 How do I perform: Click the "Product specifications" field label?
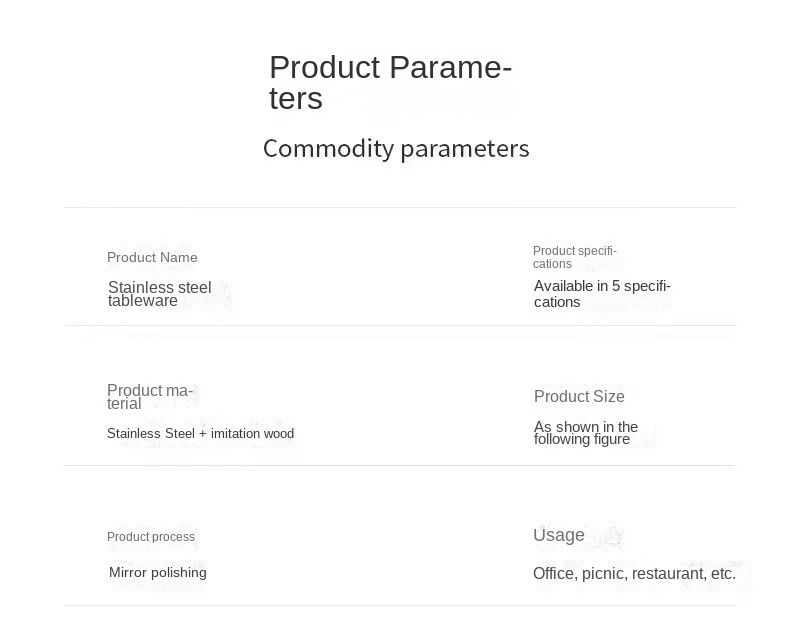tap(574, 257)
